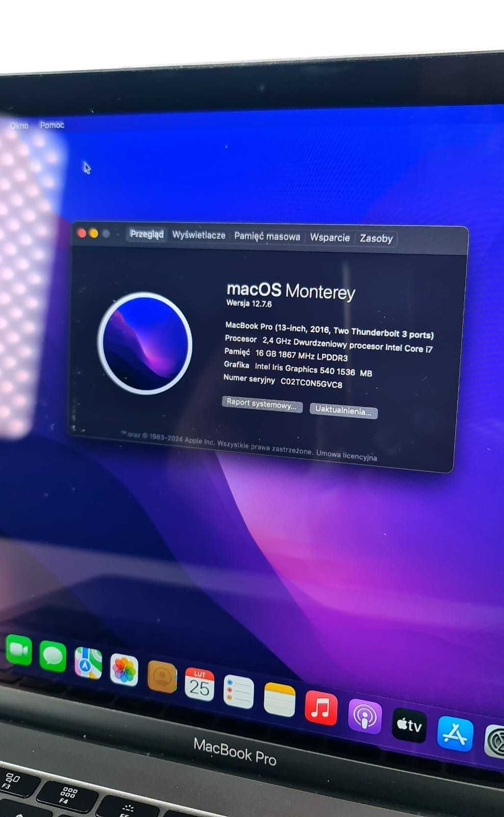Open Maps from the Dock
The width and height of the screenshot is (504, 817).
point(88,663)
